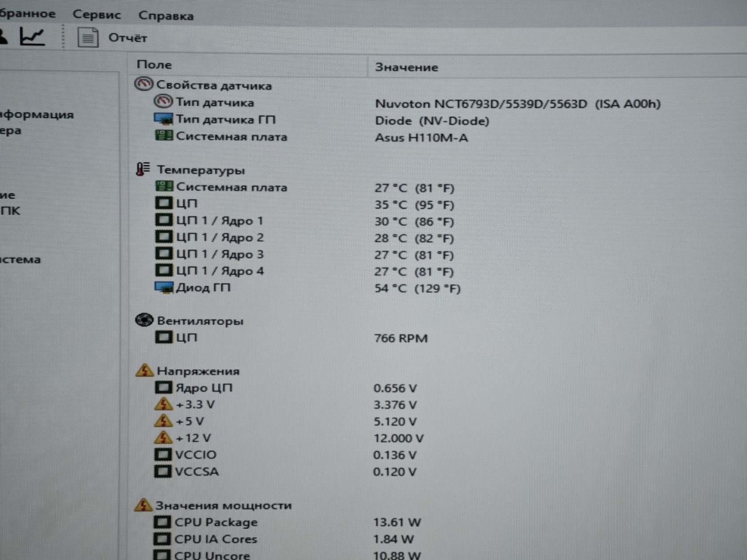This screenshot has width=747, height=560.
Task: Click the Напряжения warning icon
Action: (144, 370)
